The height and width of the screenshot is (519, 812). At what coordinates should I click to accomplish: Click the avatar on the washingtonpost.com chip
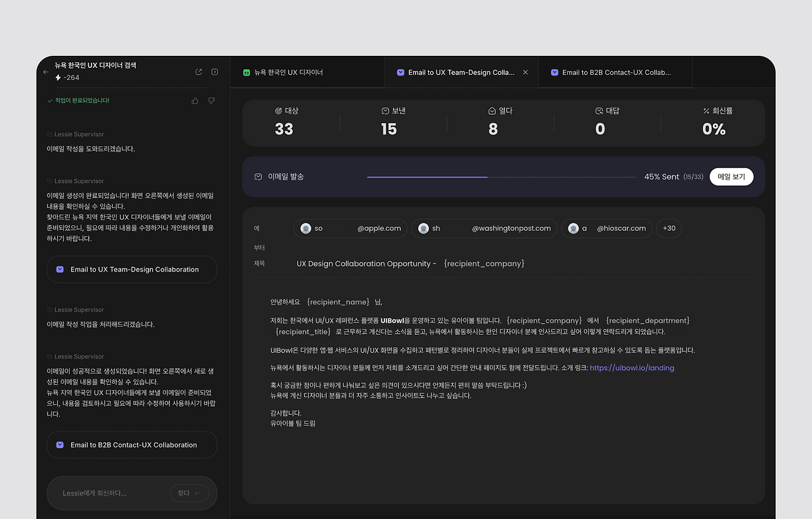[x=424, y=228]
